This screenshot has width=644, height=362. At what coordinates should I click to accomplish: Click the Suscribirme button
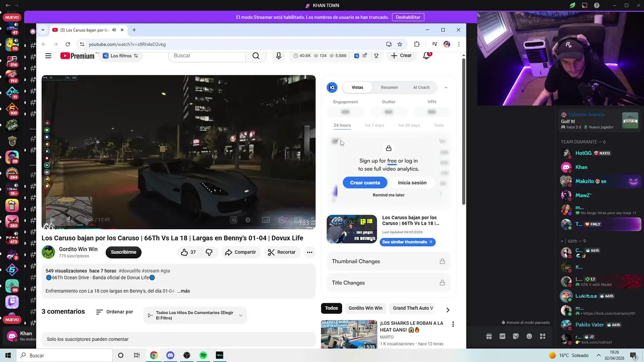coord(123,252)
